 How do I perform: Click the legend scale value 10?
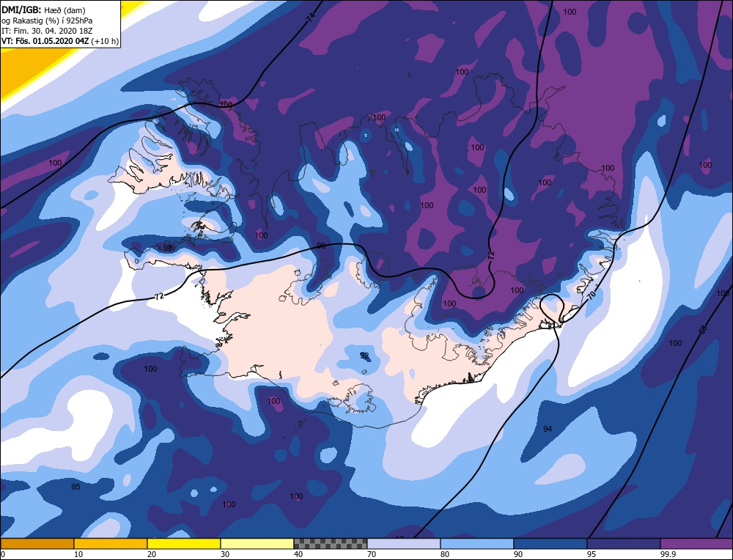pos(78,554)
